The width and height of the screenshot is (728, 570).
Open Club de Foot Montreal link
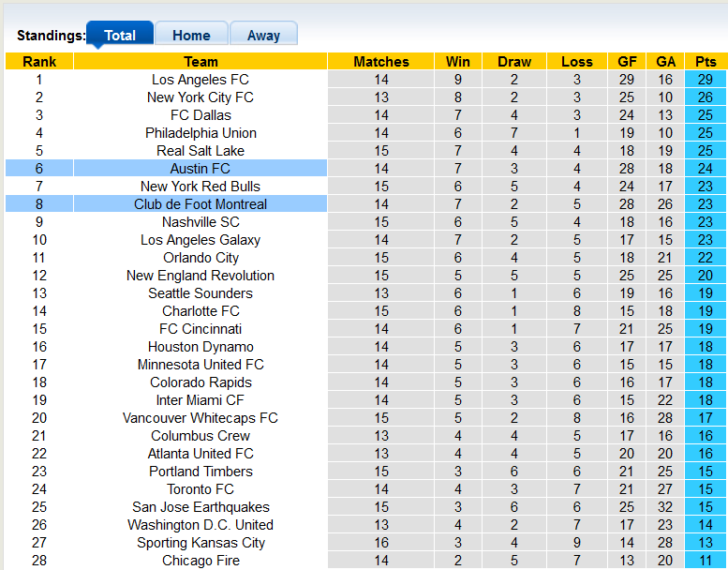[x=201, y=204]
